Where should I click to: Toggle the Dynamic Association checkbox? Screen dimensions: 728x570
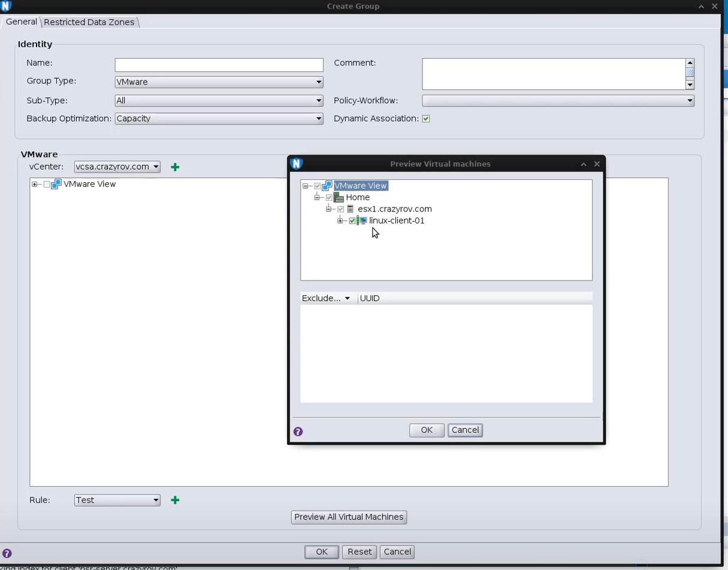pos(426,119)
